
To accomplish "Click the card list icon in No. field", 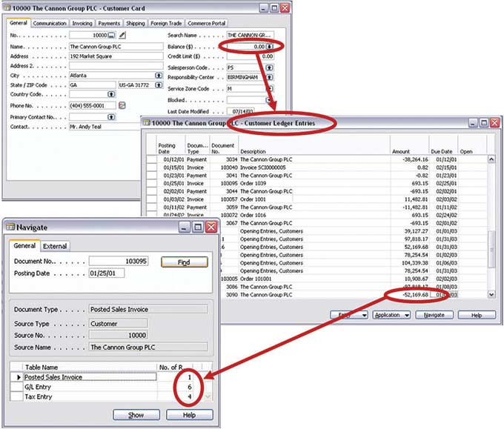I will pyautogui.click(x=112, y=35).
